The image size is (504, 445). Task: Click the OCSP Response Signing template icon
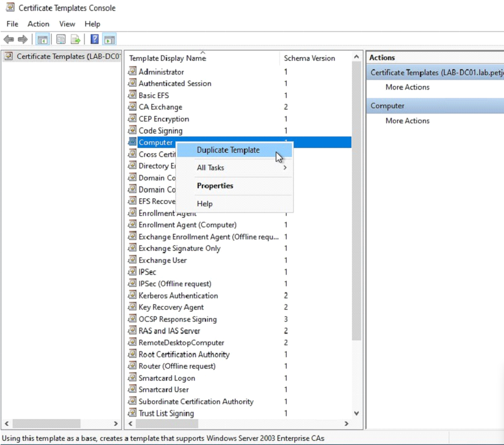132,319
